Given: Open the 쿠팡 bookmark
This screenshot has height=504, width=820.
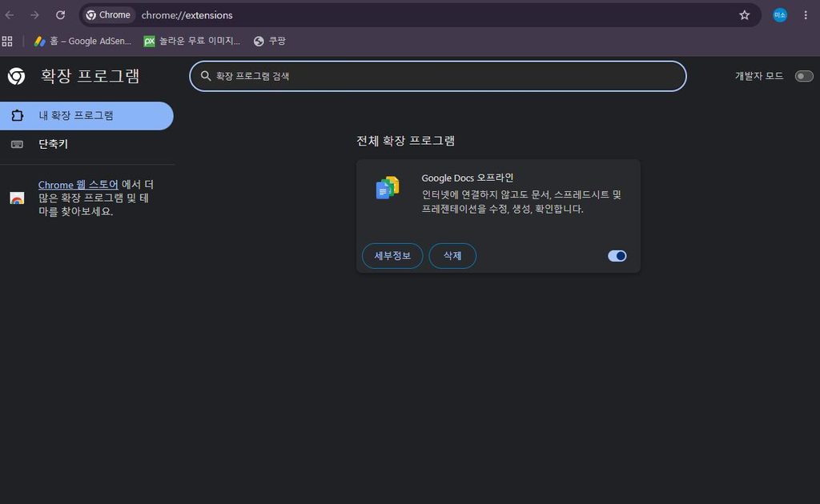Looking at the screenshot, I should [270, 41].
